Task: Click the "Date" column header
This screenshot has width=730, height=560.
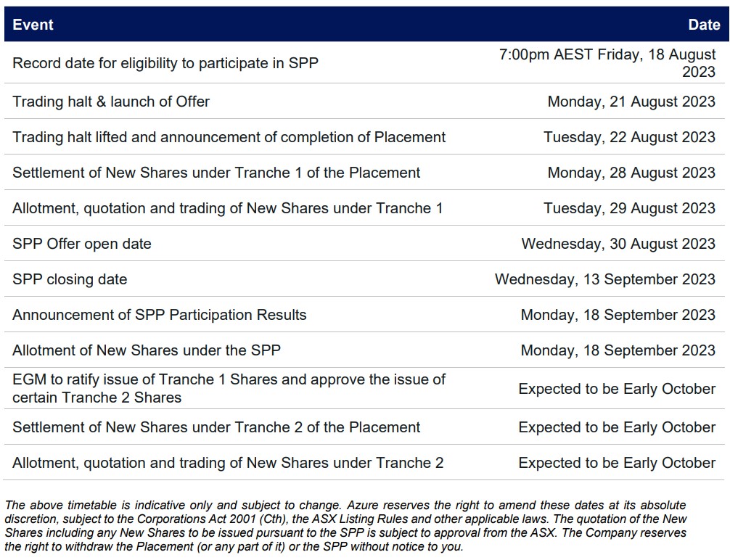Action: [x=703, y=25]
